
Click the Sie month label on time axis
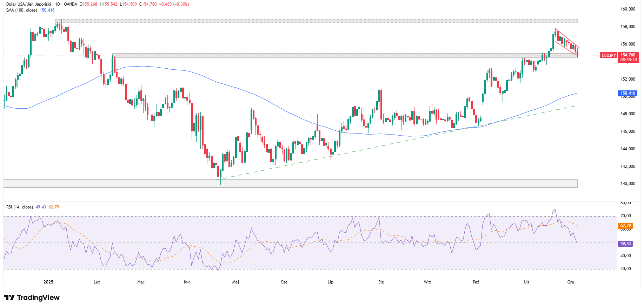pos(381,282)
